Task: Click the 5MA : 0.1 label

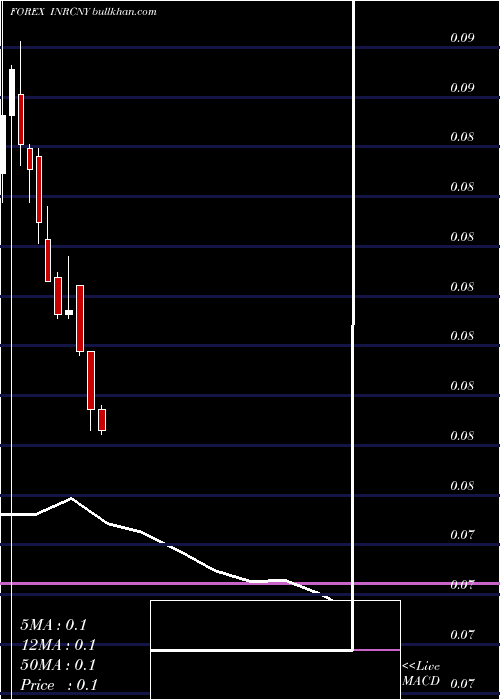Action: (53, 625)
